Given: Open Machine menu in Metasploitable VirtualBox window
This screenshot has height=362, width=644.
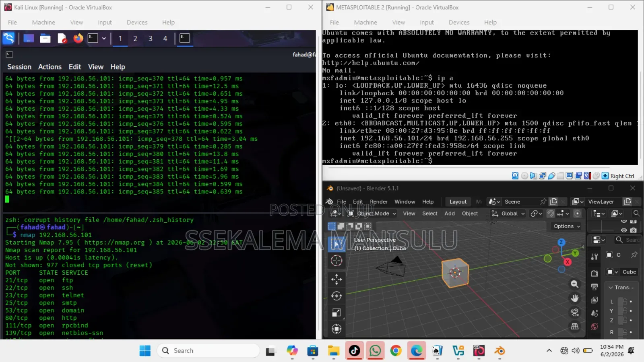Looking at the screenshot, I should pos(365,23).
